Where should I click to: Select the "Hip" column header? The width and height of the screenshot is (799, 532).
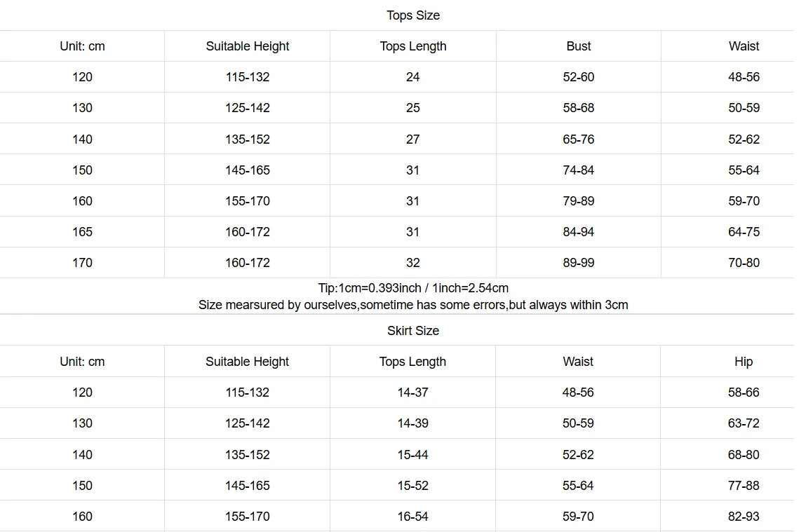point(744,362)
